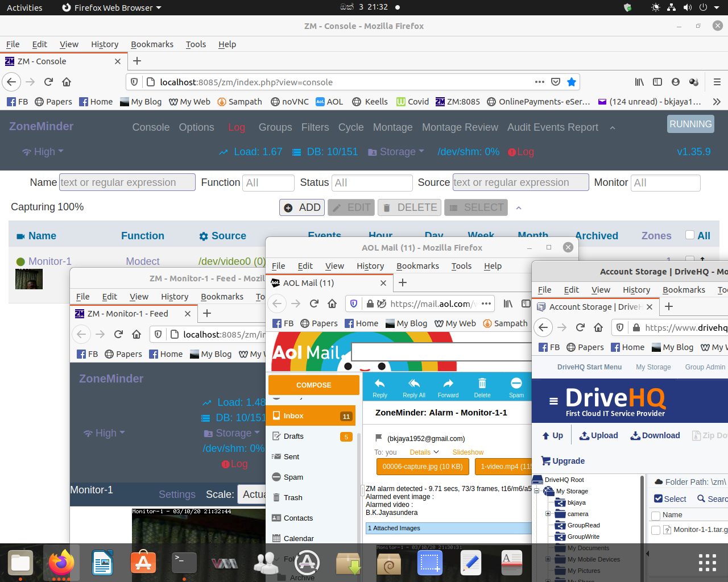Open the Firefox hamburger menu in ZM Console window
This screenshot has width=728, height=582.
pos(717,82)
